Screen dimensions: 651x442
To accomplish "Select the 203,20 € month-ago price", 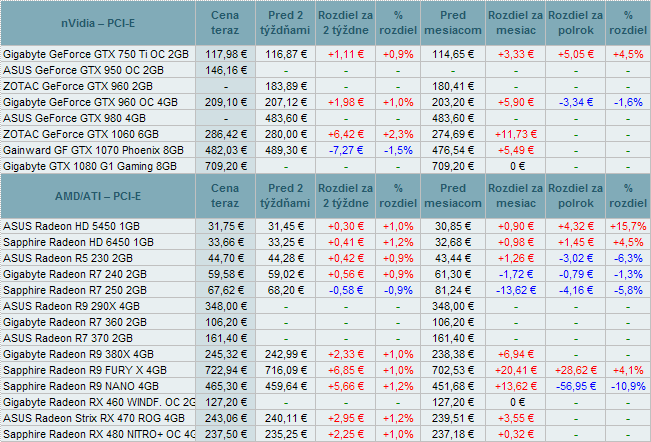I will tap(453, 102).
